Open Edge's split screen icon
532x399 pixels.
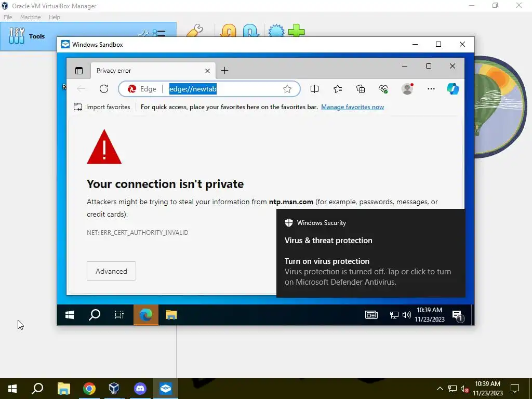(x=314, y=89)
